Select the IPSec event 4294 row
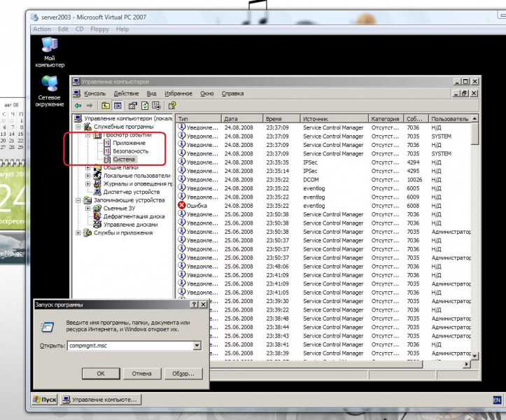The width and height of the screenshot is (506, 420). pos(323,162)
